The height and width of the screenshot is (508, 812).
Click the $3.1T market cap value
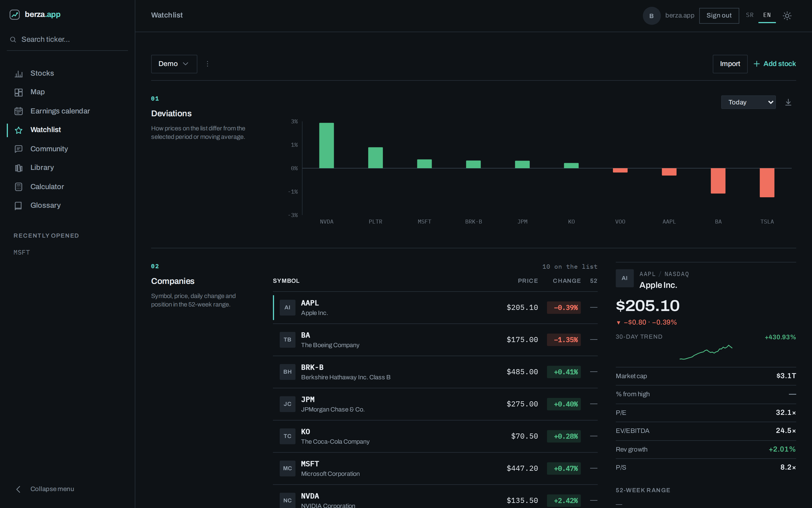(786, 376)
